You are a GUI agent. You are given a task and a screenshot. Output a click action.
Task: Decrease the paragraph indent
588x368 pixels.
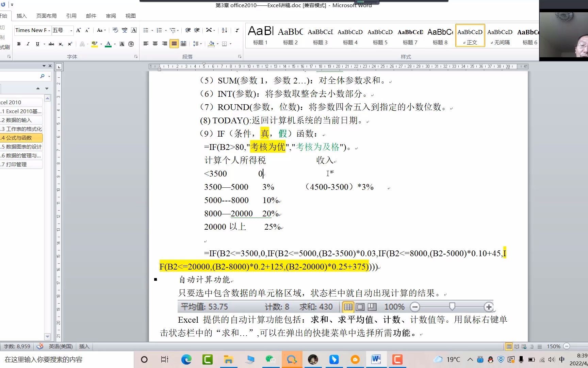click(188, 30)
